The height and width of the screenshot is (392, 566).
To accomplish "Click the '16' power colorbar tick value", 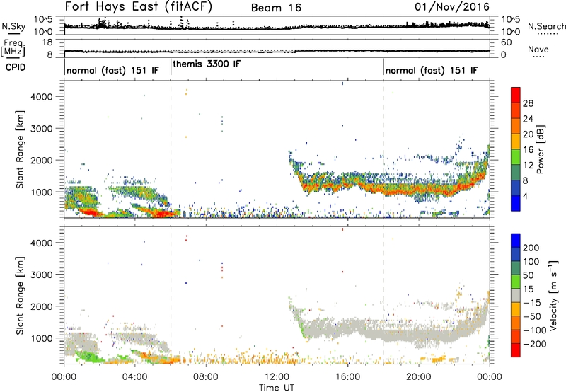I will point(528,150).
